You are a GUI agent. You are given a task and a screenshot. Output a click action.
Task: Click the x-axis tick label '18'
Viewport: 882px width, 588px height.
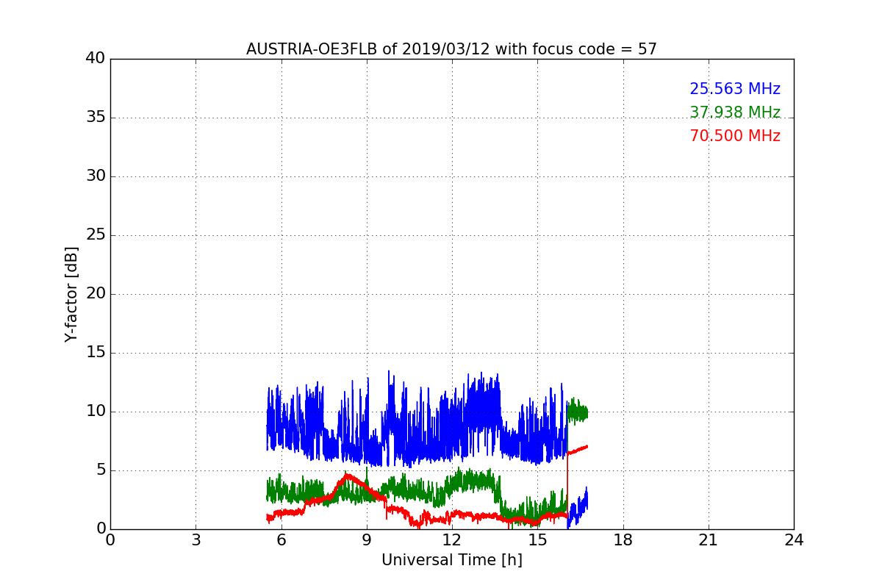click(623, 540)
